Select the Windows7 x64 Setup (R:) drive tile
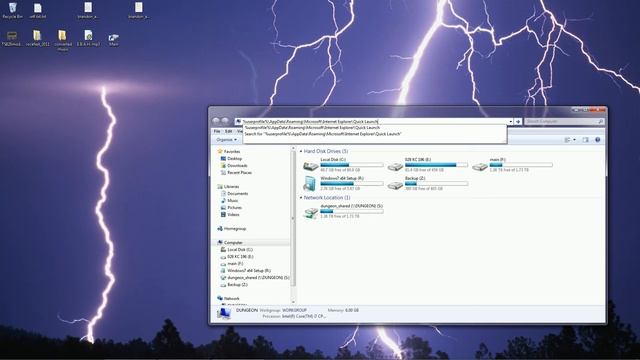This screenshot has height=360, width=640. [x=343, y=183]
